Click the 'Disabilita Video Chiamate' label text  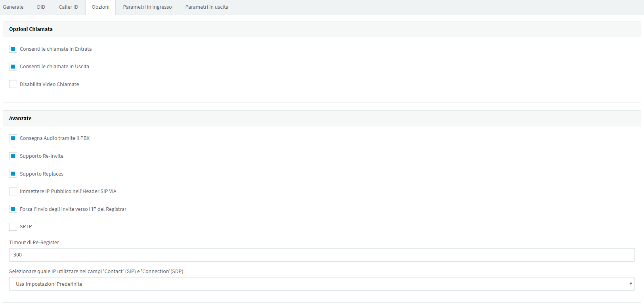[50, 84]
